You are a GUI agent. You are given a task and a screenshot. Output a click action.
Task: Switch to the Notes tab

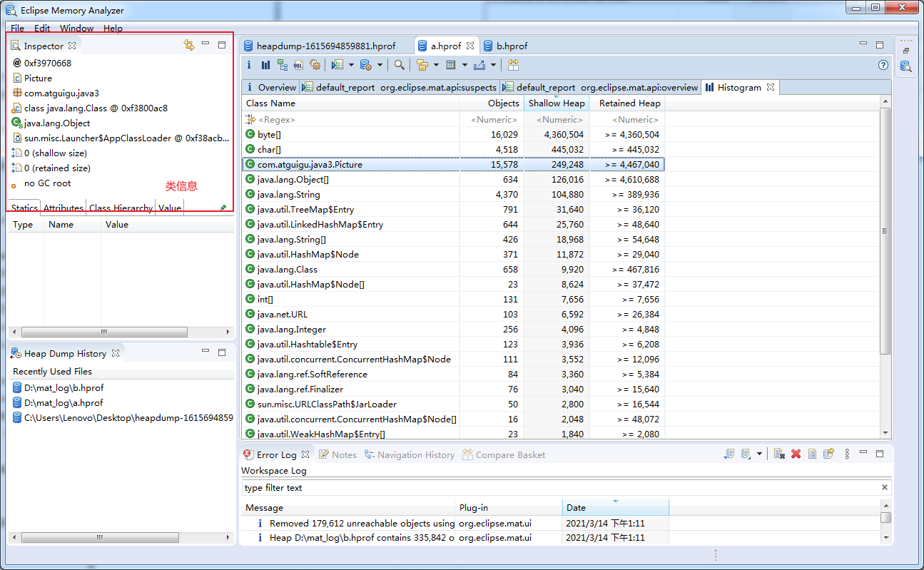[x=337, y=454]
